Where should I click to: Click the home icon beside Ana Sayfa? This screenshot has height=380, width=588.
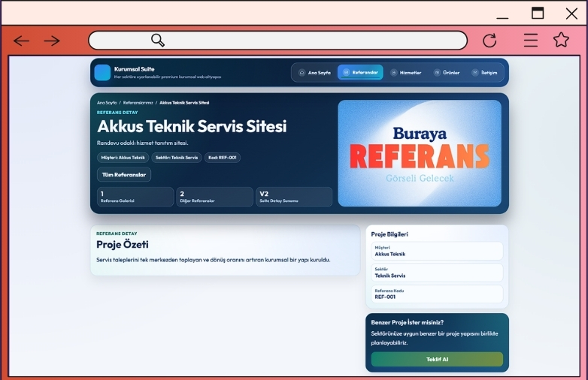coord(302,73)
